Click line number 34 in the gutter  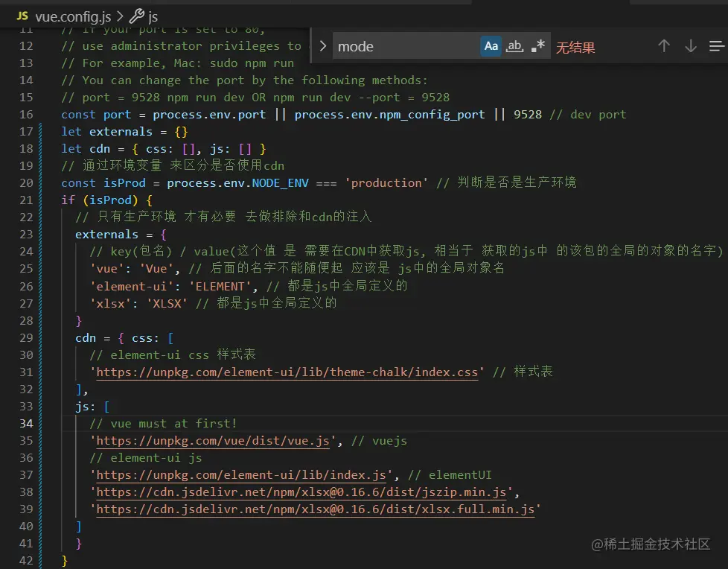tap(26, 423)
